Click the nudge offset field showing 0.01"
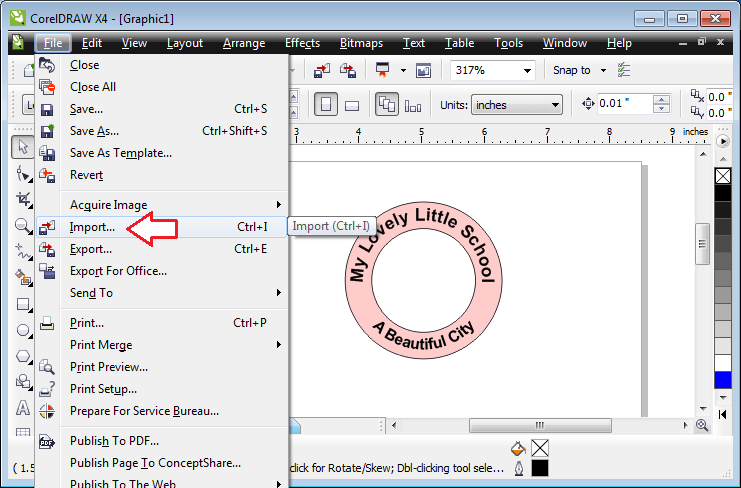This screenshot has width=741, height=488. pos(627,105)
